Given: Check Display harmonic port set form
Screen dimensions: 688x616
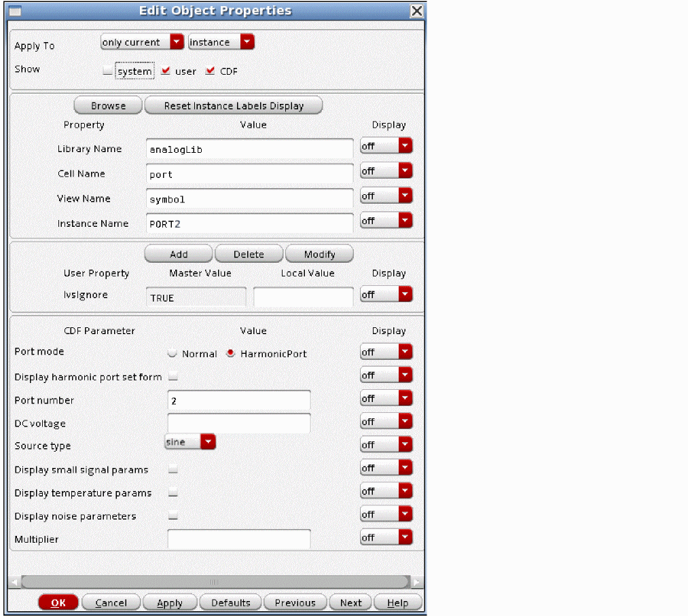Looking at the screenshot, I should point(173,376).
